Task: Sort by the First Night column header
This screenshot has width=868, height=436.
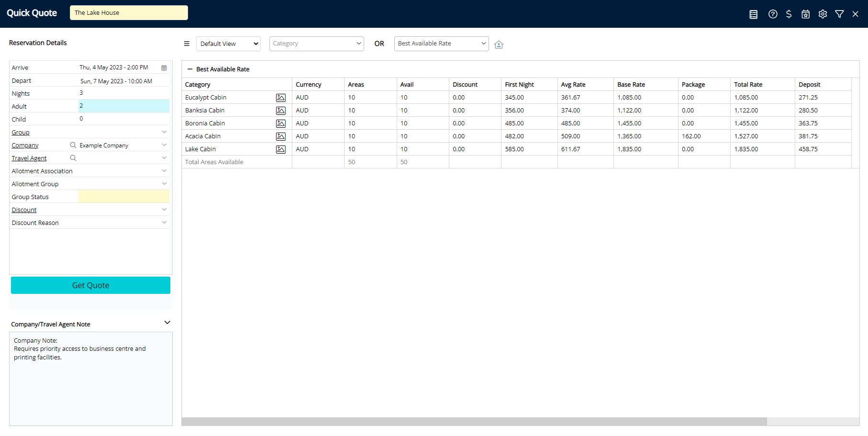Action: [x=519, y=85]
